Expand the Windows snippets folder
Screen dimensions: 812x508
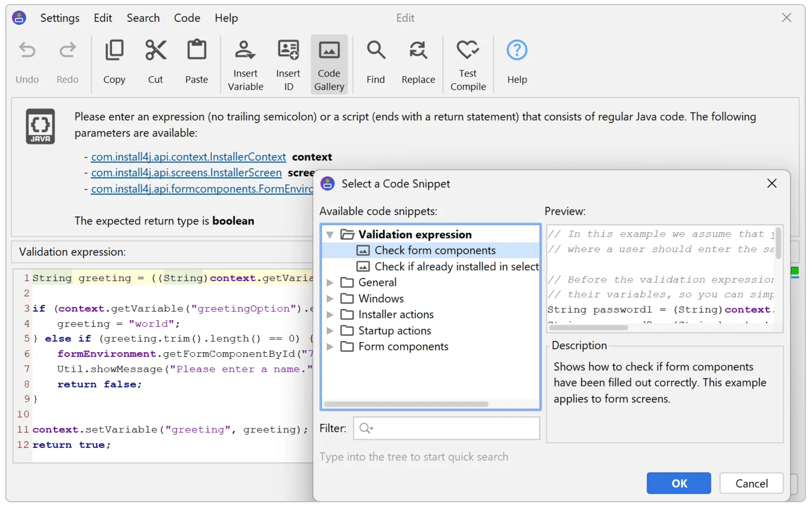coord(330,298)
